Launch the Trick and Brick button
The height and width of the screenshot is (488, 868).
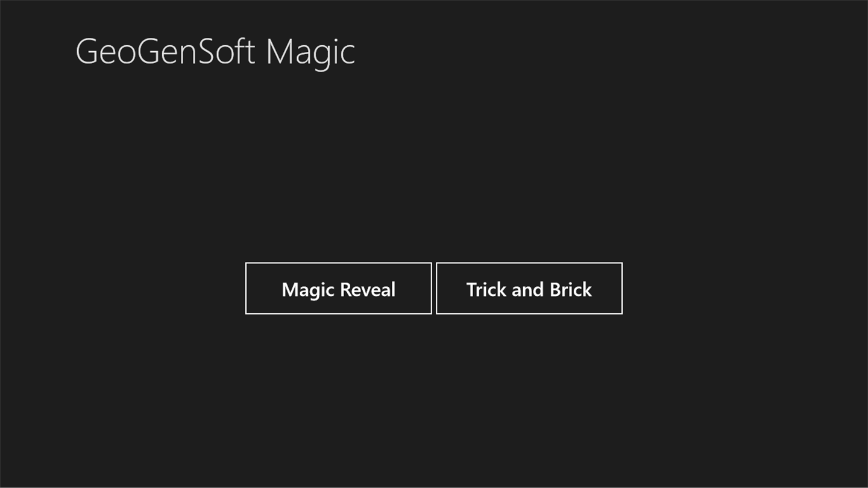coord(529,289)
